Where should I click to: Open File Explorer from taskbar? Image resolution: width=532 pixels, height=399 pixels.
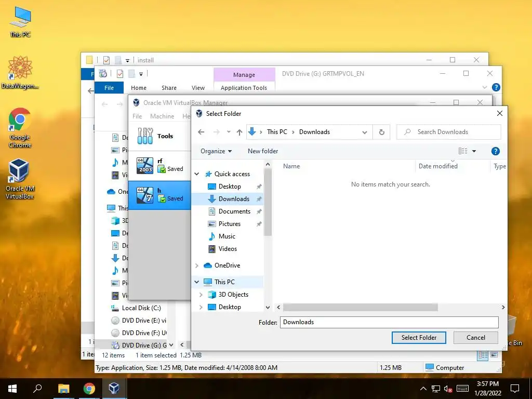[x=63, y=389]
